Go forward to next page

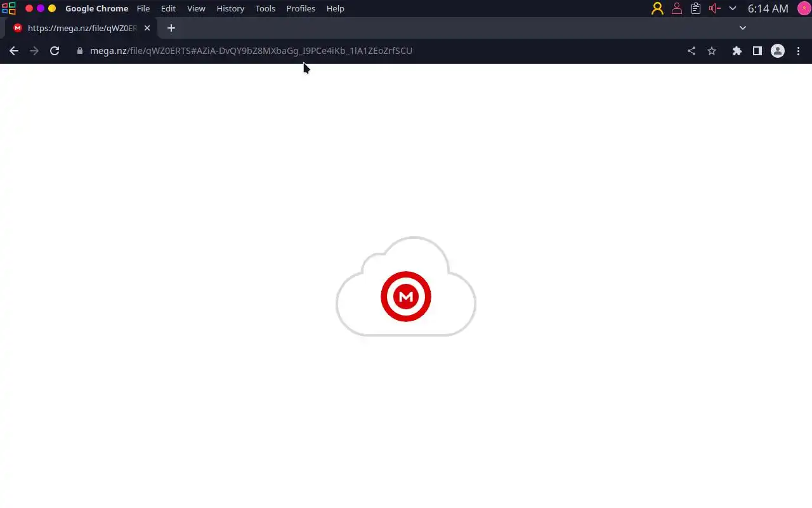pos(34,51)
